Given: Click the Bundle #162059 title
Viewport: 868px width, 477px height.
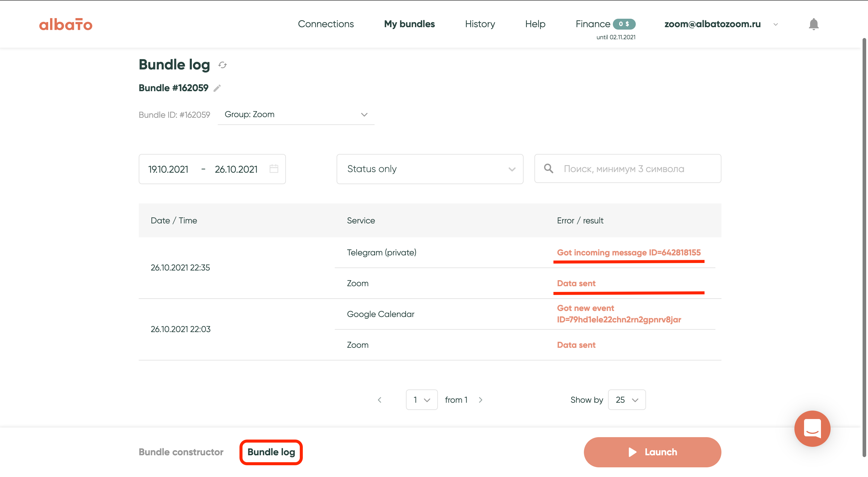Looking at the screenshot, I should [x=173, y=88].
